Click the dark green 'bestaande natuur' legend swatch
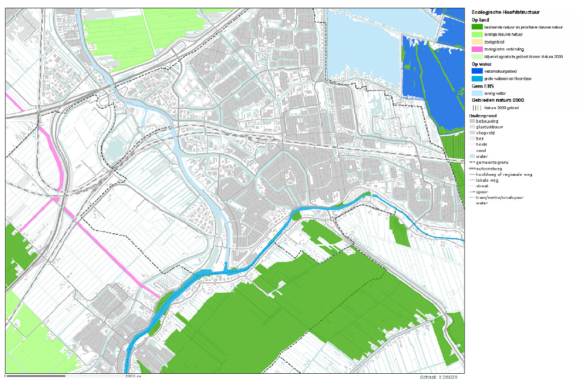 476,27
